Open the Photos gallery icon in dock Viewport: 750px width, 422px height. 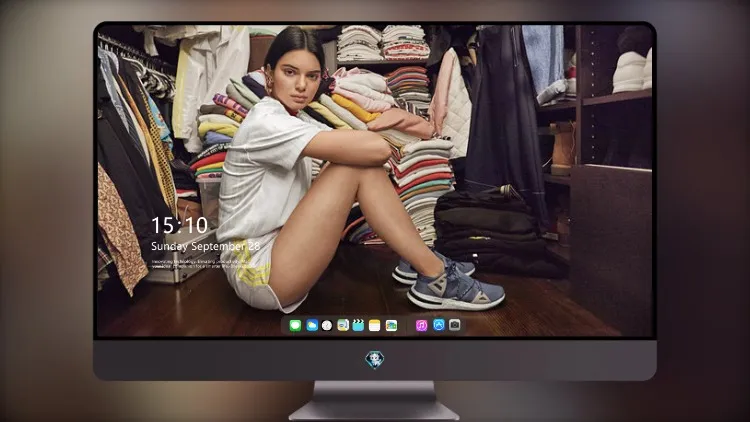391,325
